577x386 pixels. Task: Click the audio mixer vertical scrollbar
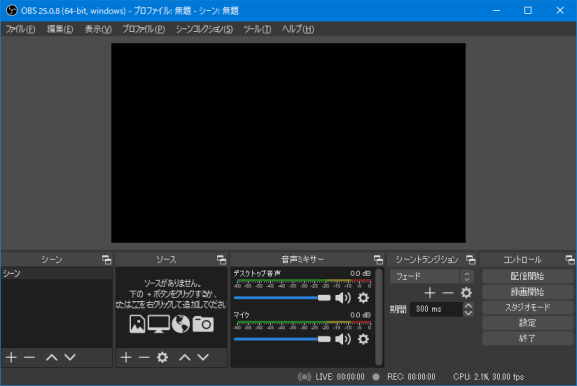(379, 317)
